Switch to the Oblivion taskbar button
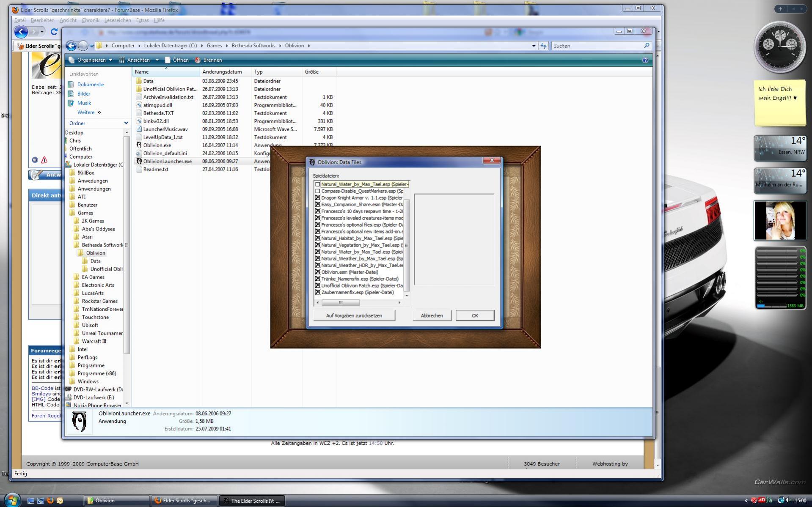This screenshot has width=812, height=507. [117, 501]
